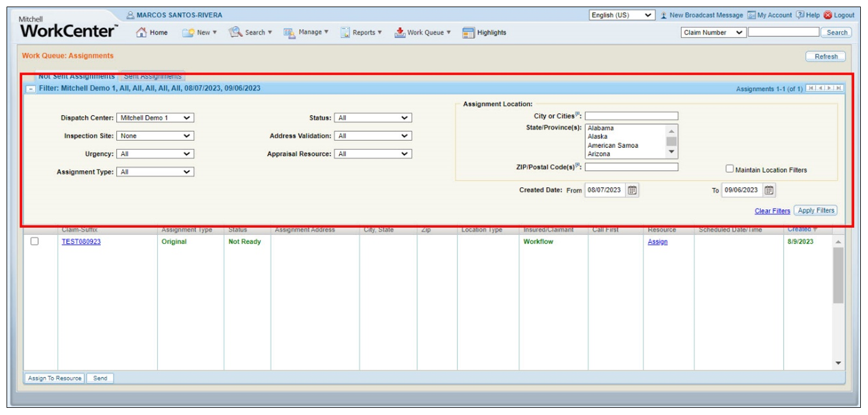
Task: Go to the next page of assignments
Action: click(x=829, y=88)
